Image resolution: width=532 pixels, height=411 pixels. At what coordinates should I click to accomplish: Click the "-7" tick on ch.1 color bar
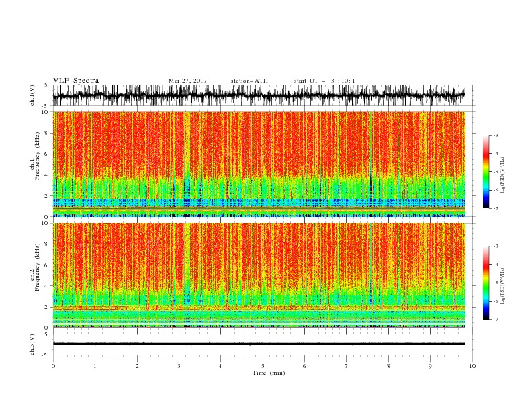click(496, 208)
